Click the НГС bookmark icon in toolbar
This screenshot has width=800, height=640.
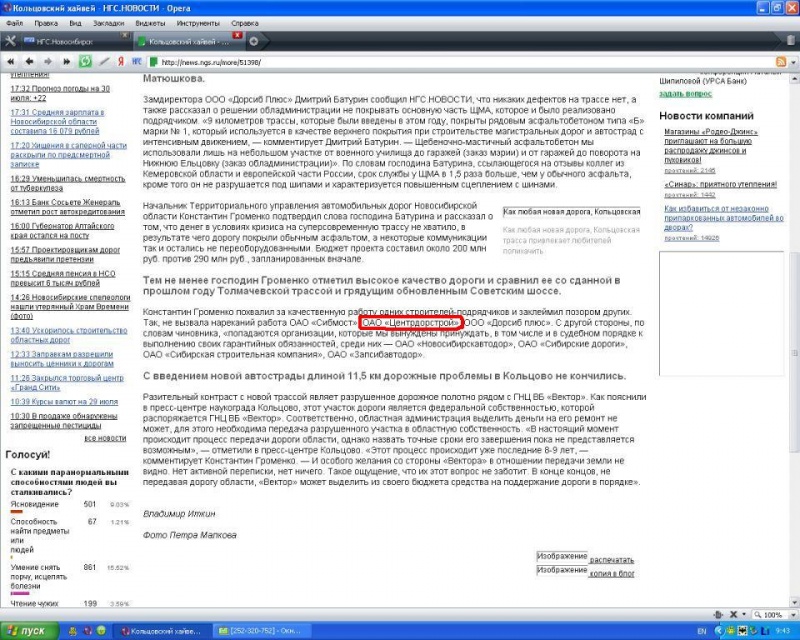[x=137, y=61]
